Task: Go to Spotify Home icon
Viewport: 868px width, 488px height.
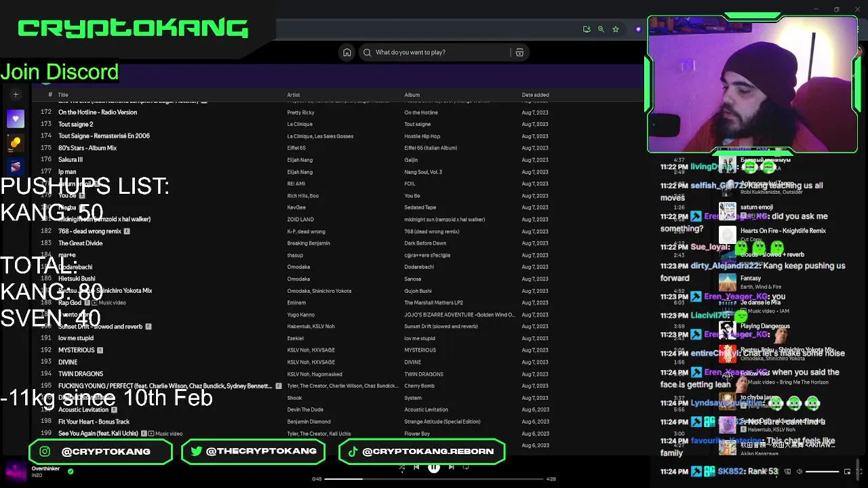Action: [x=347, y=52]
